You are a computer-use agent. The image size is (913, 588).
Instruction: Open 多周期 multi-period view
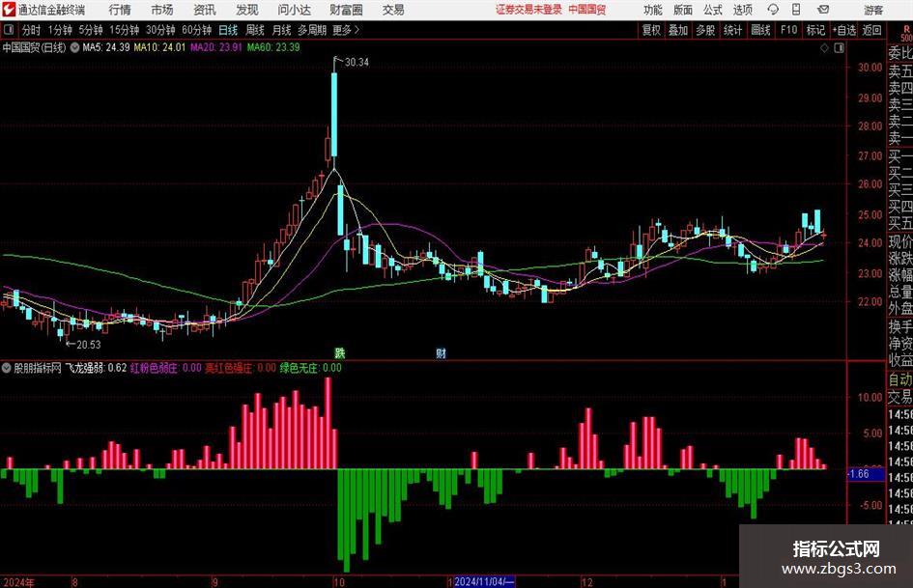point(312,30)
